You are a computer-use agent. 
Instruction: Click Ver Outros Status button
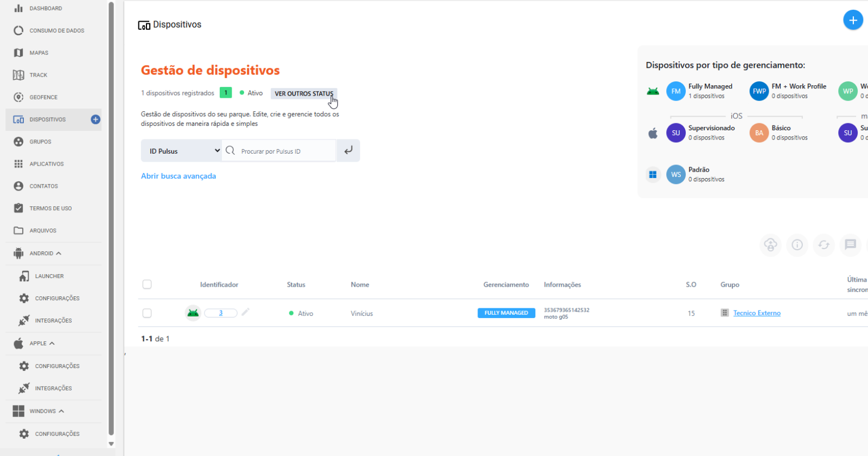304,93
